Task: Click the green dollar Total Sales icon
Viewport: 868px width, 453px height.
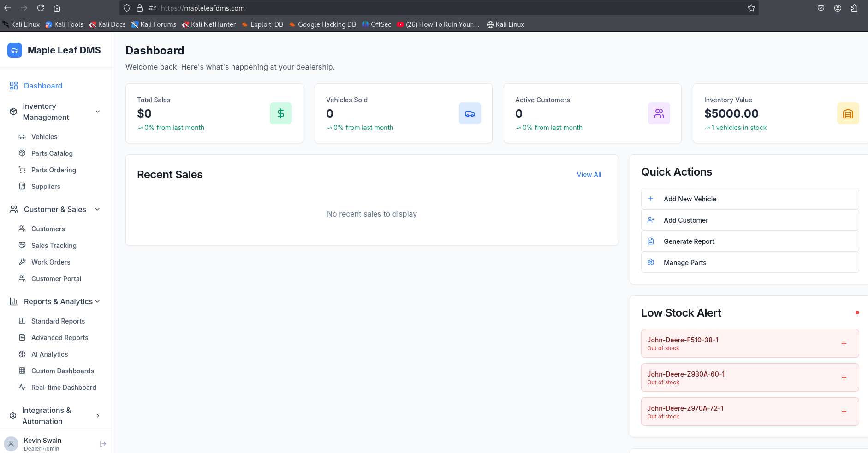Action: point(280,113)
